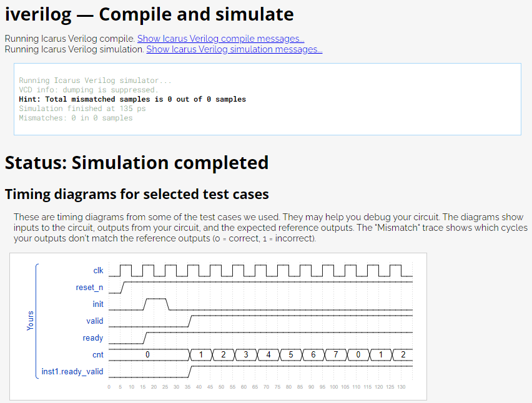This screenshot has width=532, height=403.
Task: Click 'Status: Simulation completed' heading
Action: [x=136, y=162]
